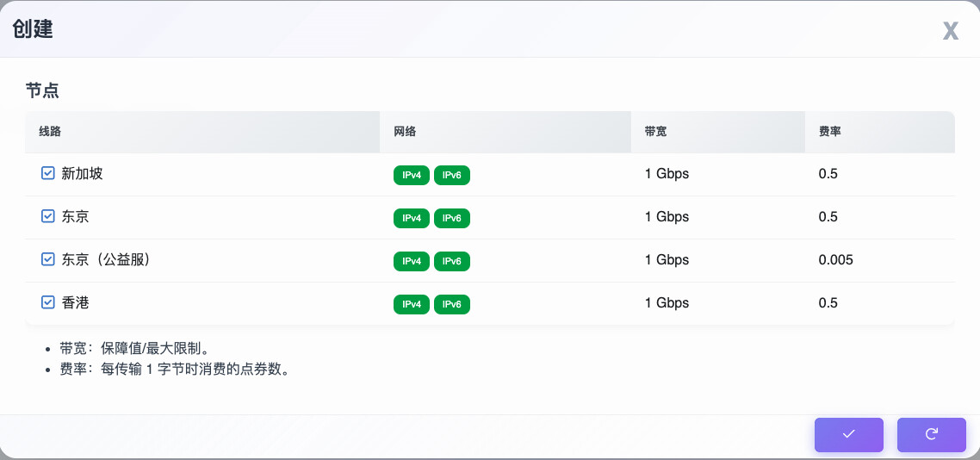Toggle the 东京 node checkbox
980x460 pixels.
tap(48, 216)
